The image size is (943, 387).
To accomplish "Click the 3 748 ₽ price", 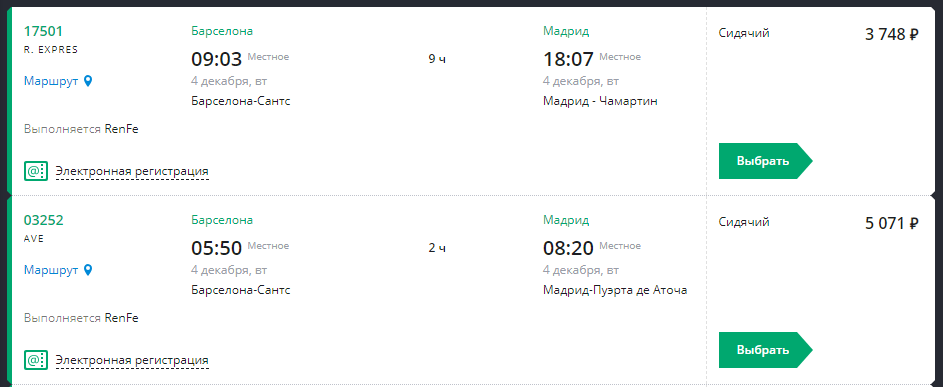I will point(892,34).
